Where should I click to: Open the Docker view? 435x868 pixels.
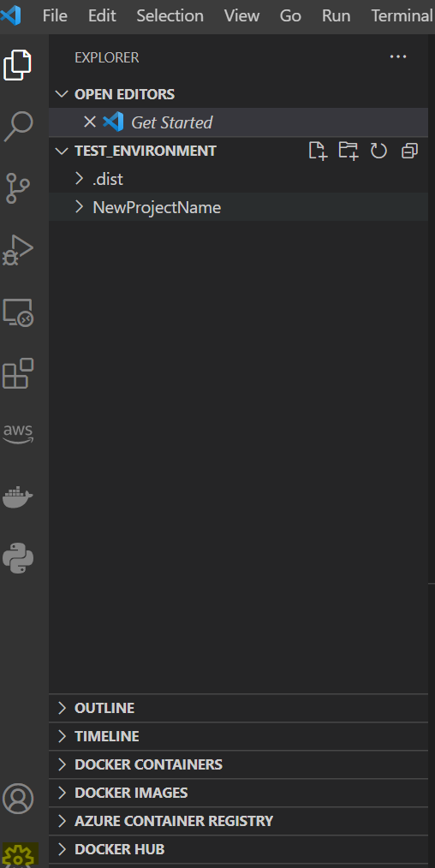point(18,496)
